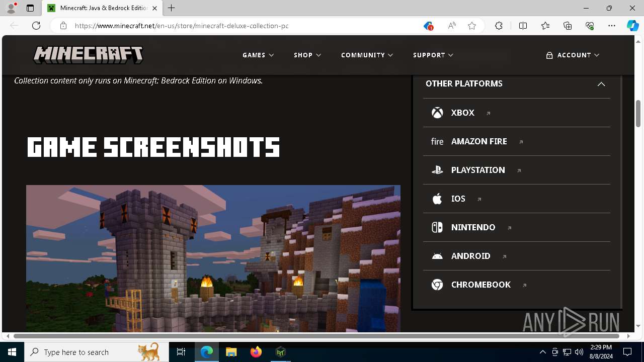Go back with the browser back arrow
The height and width of the screenshot is (362, 644).
click(14, 26)
